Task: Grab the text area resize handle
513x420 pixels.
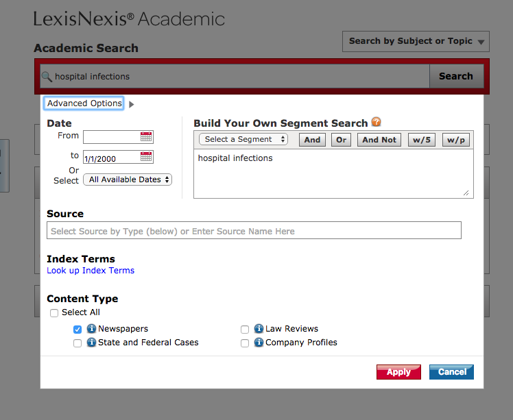Action: tap(466, 193)
